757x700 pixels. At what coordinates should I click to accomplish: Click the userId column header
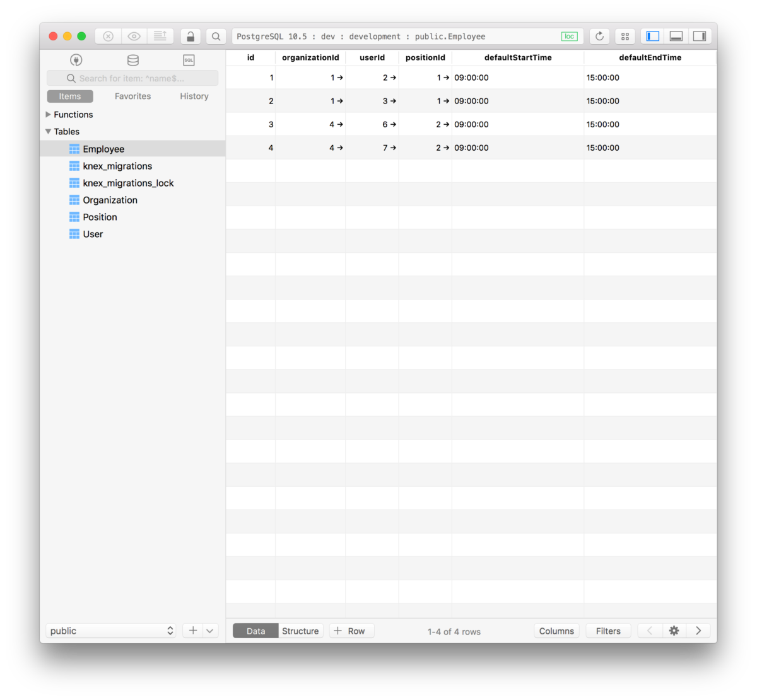click(372, 57)
